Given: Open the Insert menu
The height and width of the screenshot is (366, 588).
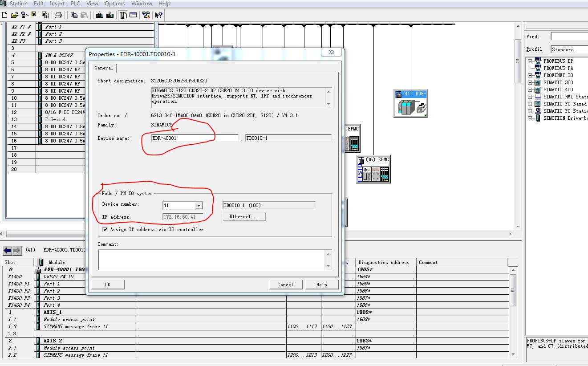Looking at the screenshot, I should tap(57, 4).
